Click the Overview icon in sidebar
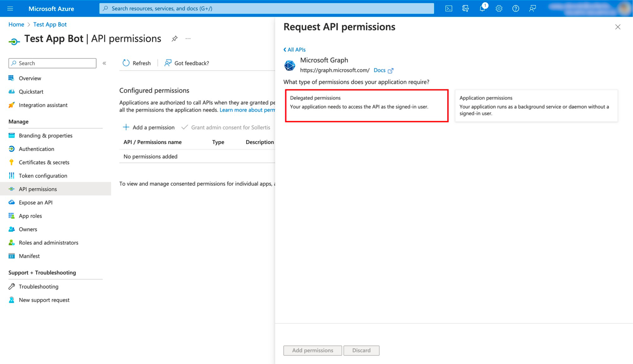The image size is (633, 364). [x=11, y=78]
